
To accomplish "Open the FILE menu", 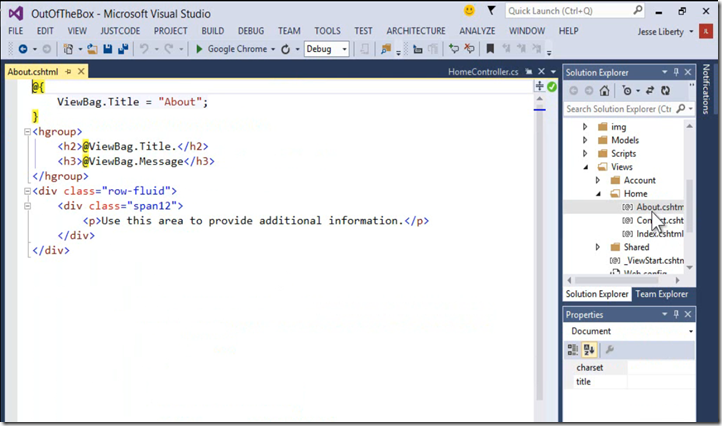I will [16, 31].
